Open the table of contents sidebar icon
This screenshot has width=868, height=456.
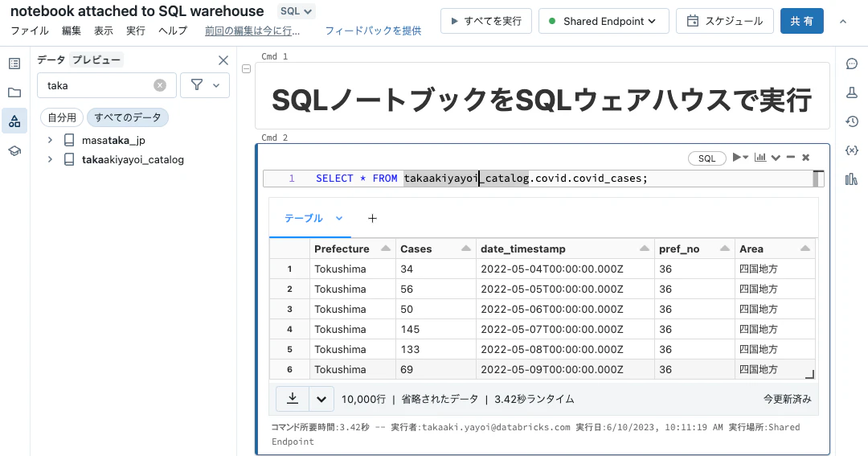[x=15, y=64]
